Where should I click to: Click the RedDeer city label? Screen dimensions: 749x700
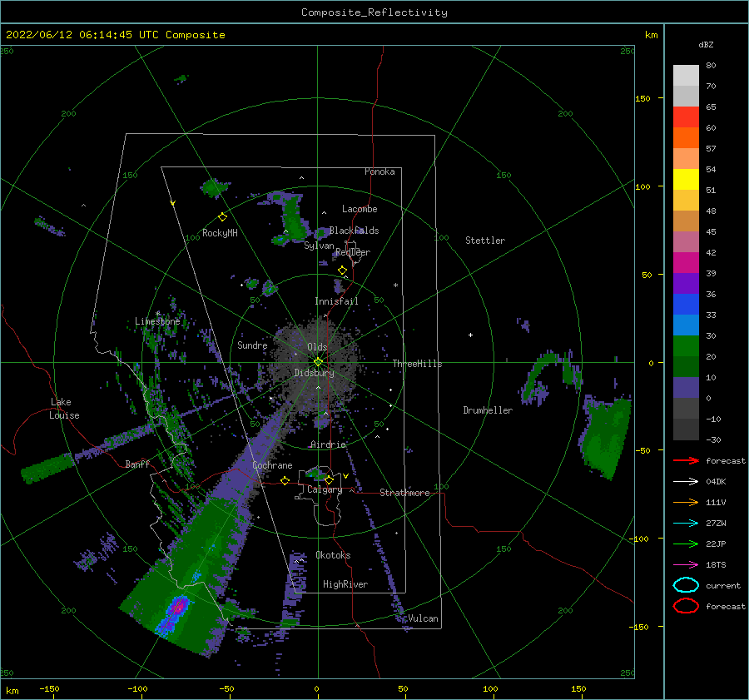click(x=353, y=252)
